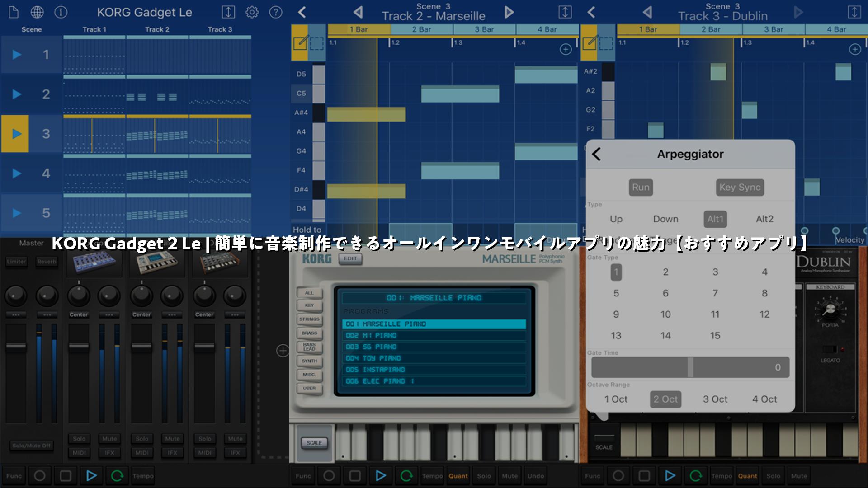Play Scene 5

click(16, 213)
